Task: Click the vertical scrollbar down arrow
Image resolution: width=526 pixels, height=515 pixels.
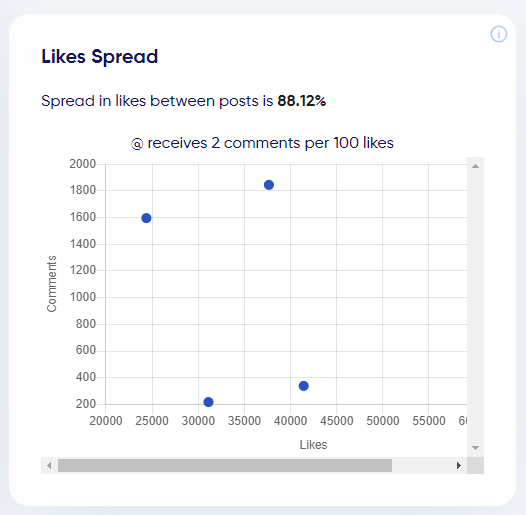Action: [475, 448]
